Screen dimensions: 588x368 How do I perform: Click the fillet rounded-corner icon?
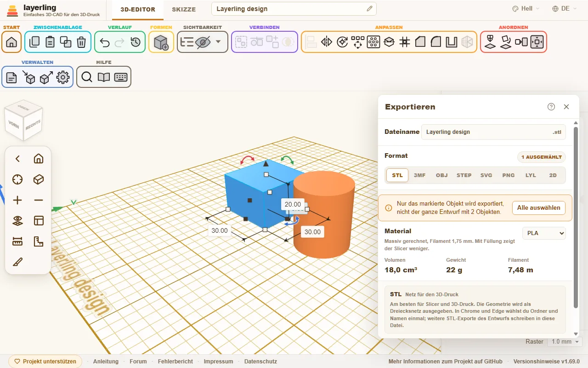pos(436,42)
